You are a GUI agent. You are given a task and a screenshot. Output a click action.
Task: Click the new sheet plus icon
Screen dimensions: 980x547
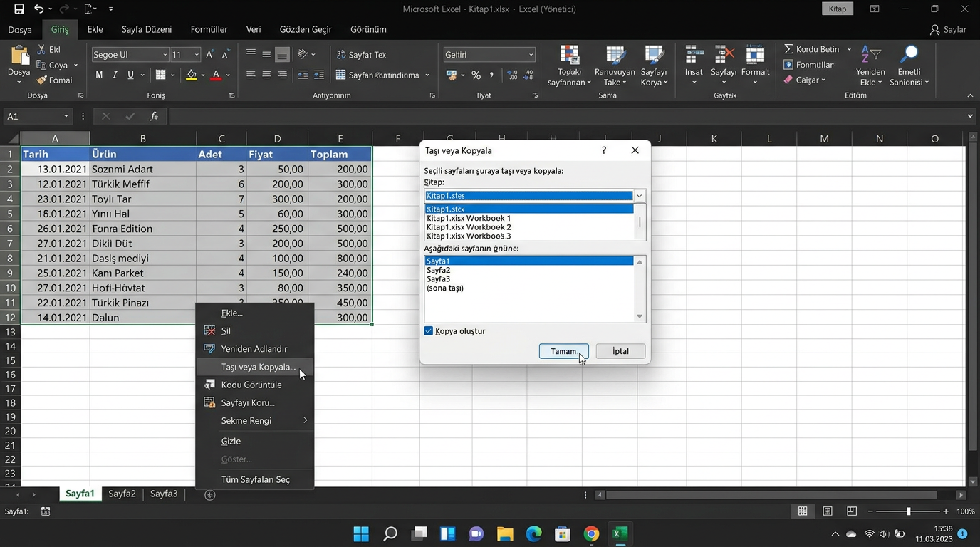[x=209, y=495]
